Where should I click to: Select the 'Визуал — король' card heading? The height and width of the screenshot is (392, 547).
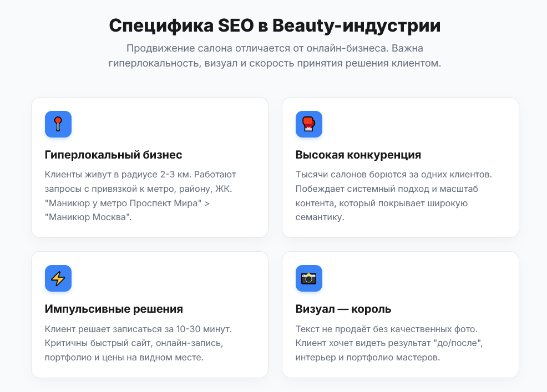[343, 309]
